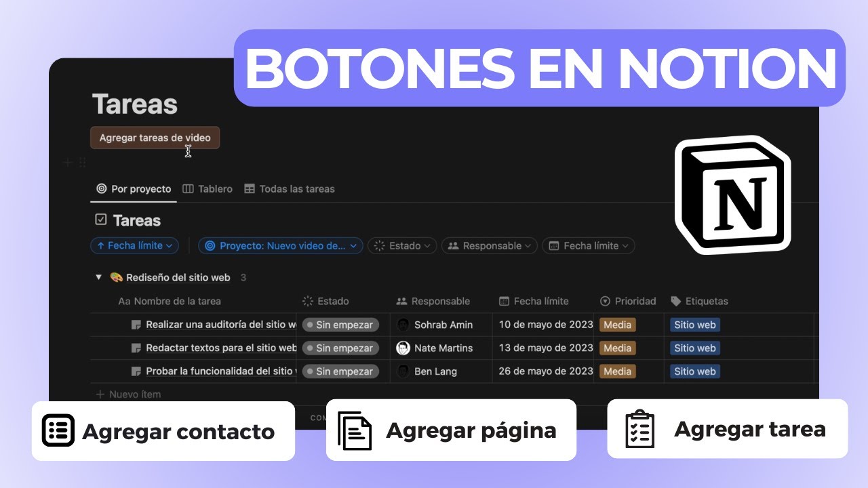Screen dimensions: 868x488
Task: Click the Tareas database heading
Action: pyautogui.click(x=137, y=220)
